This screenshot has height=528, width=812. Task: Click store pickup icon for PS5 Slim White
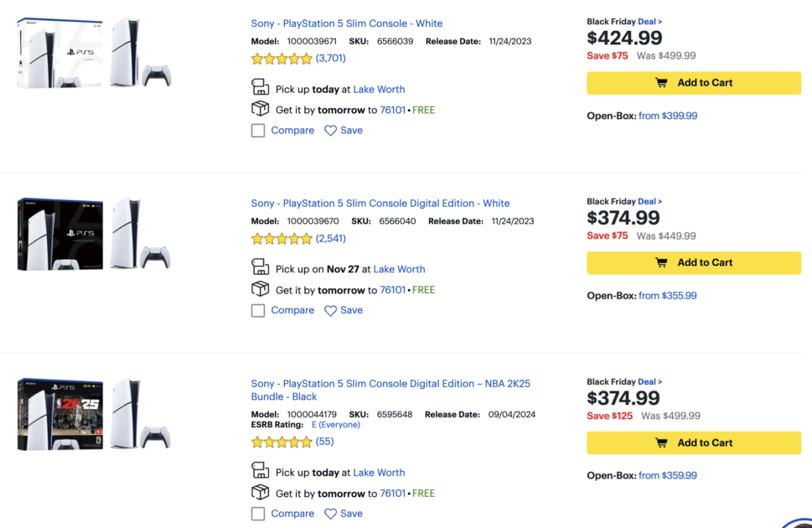pyautogui.click(x=260, y=88)
